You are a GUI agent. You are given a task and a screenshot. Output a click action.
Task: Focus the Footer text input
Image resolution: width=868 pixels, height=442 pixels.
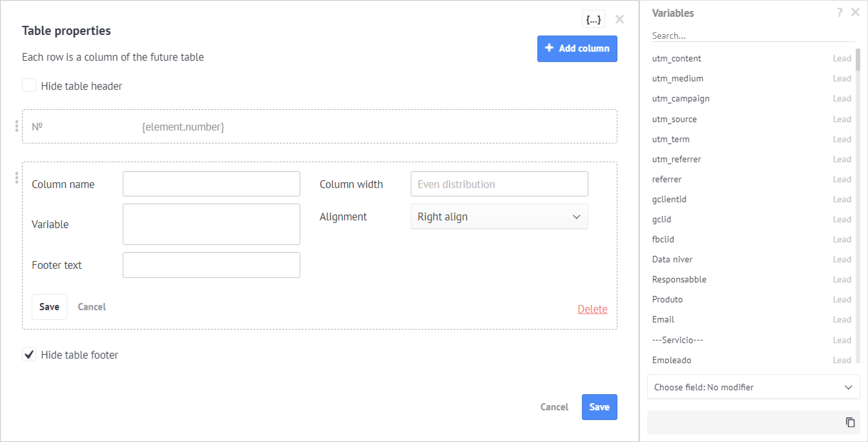click(x=211, y=265)
